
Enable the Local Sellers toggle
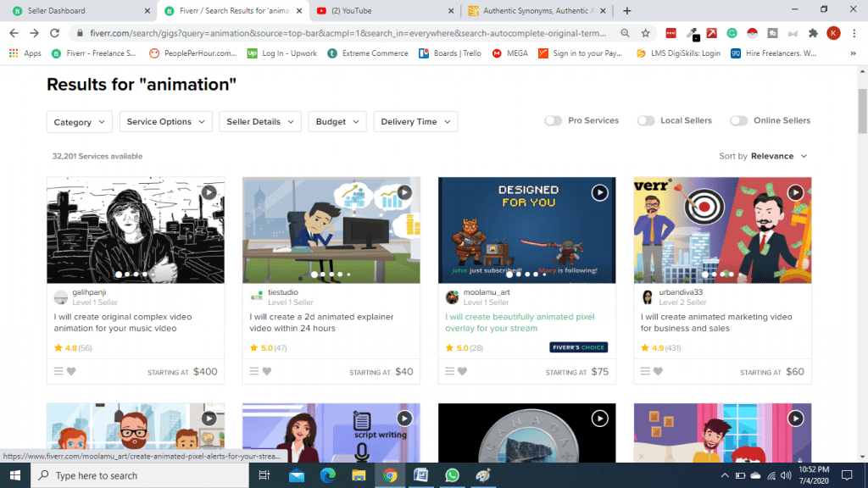[646, 120]
